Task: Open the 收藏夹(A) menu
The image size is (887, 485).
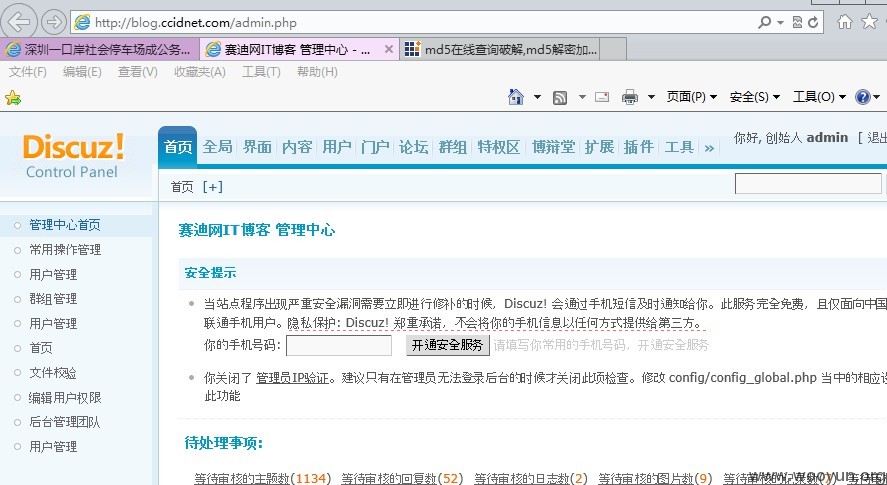Action: click(200, 72)
